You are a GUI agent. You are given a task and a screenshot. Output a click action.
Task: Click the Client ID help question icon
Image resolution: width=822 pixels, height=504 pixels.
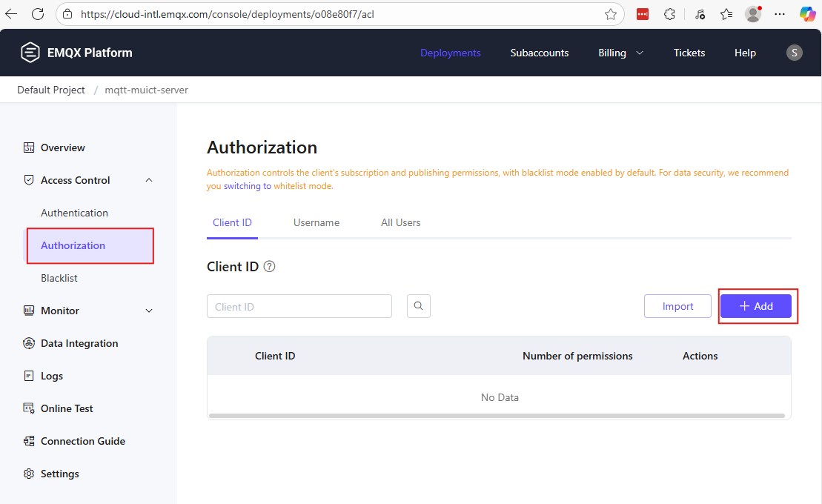click(x=270, y=267)
